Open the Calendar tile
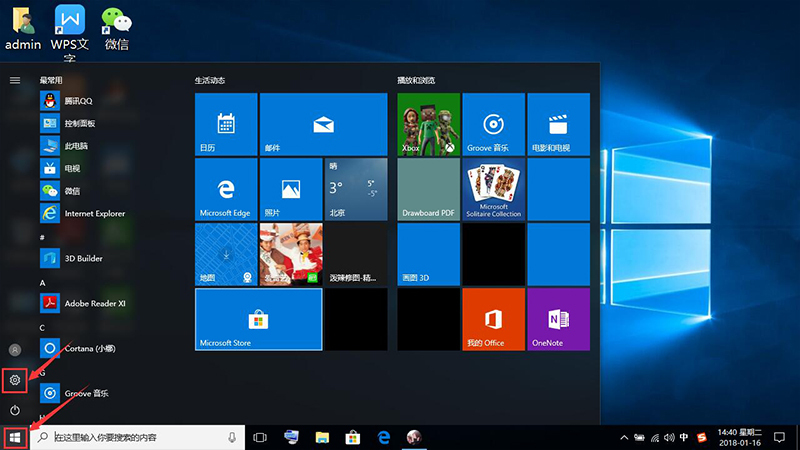This screenshot has height=450, width=800. (225, 124)
